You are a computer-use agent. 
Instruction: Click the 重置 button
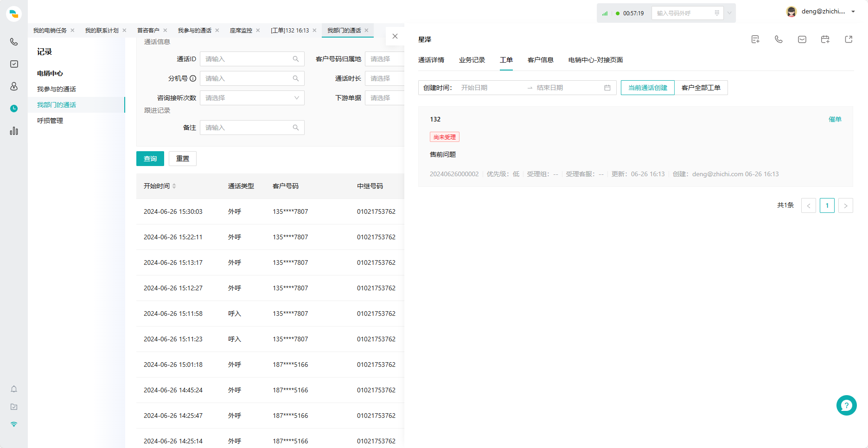tap(183, 159)
